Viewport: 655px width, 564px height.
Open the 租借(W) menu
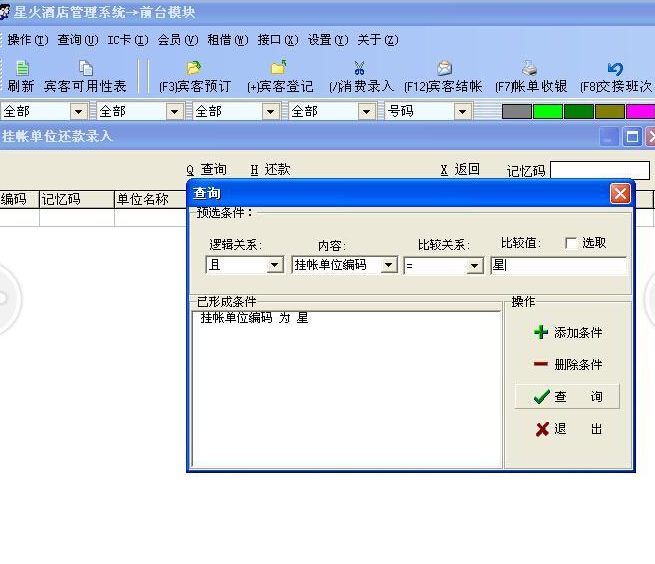pos(228,40)
